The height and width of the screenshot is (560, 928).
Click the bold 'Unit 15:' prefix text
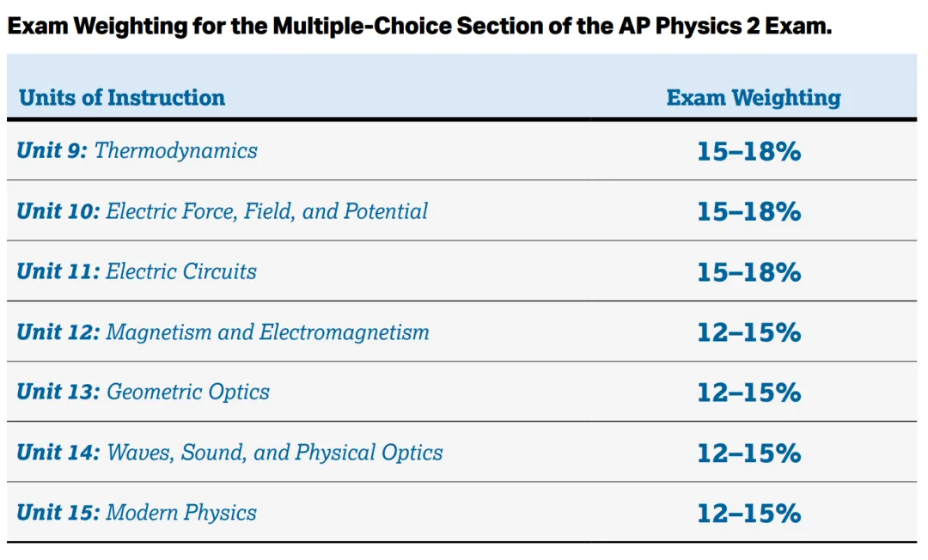pos(58,513)
